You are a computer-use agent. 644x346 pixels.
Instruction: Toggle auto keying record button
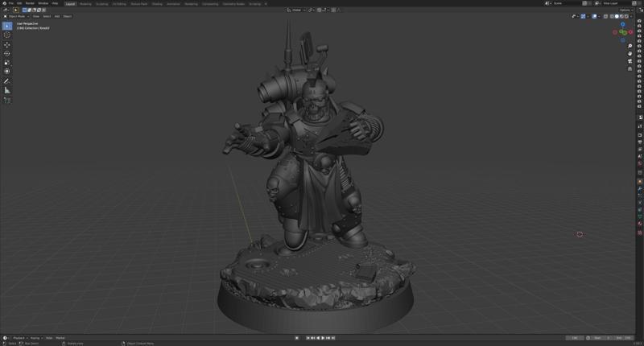(297, 338)
